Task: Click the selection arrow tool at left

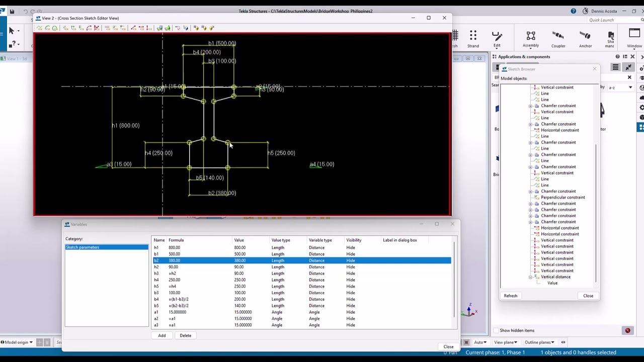Action: [12, 31]
